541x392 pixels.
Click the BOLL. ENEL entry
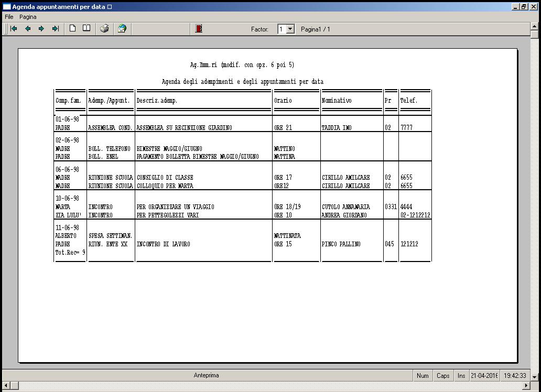coord(103,157)
